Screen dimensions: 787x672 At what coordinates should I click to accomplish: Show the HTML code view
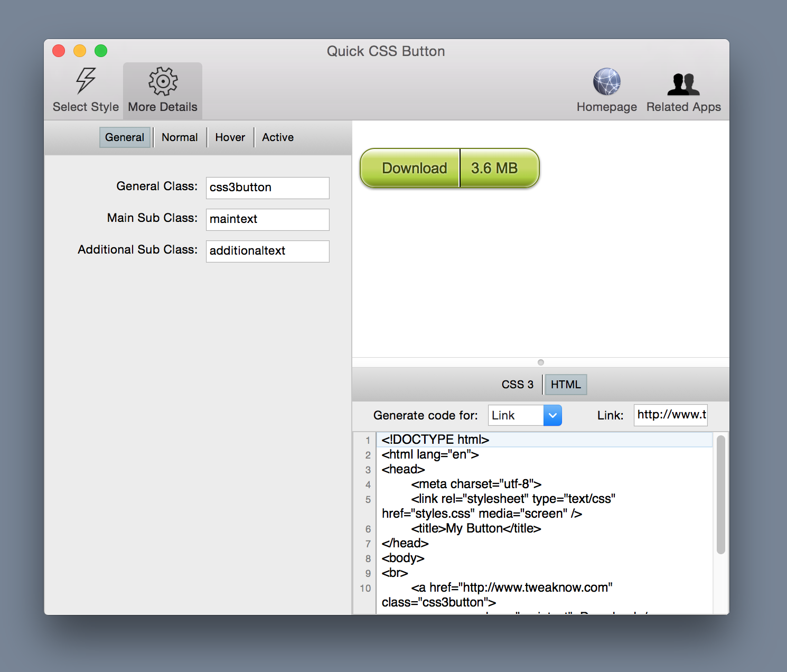point(565,384)
